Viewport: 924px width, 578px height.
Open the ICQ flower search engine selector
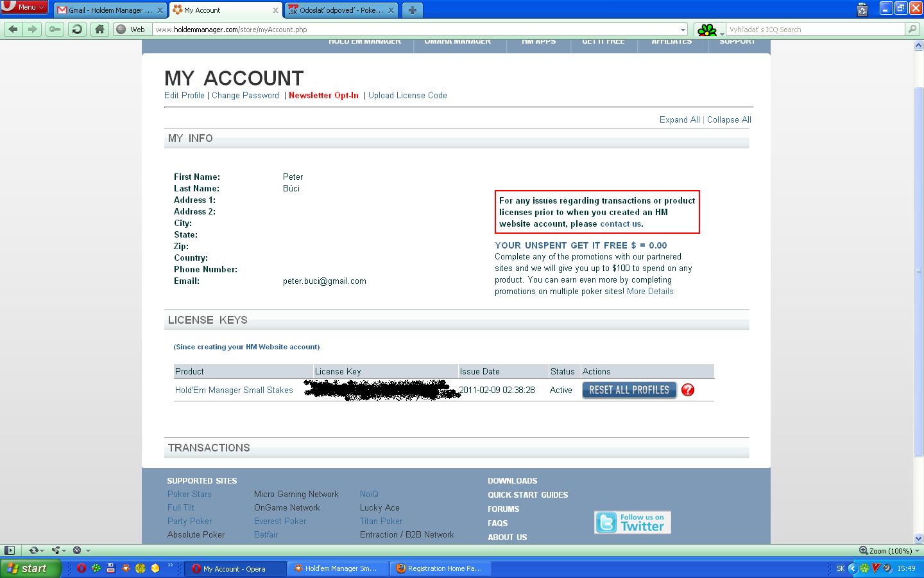tap(710, 30)
